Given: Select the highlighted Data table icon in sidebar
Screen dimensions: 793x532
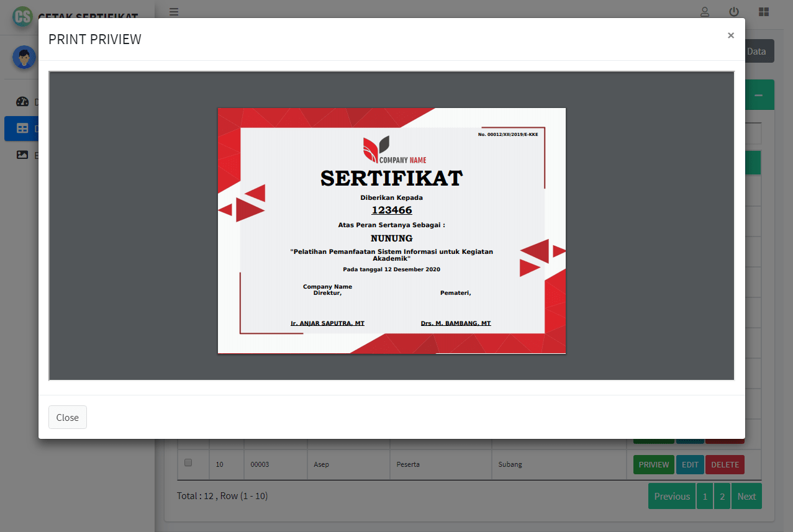Looking at the screenshot, I should (22, 128).
